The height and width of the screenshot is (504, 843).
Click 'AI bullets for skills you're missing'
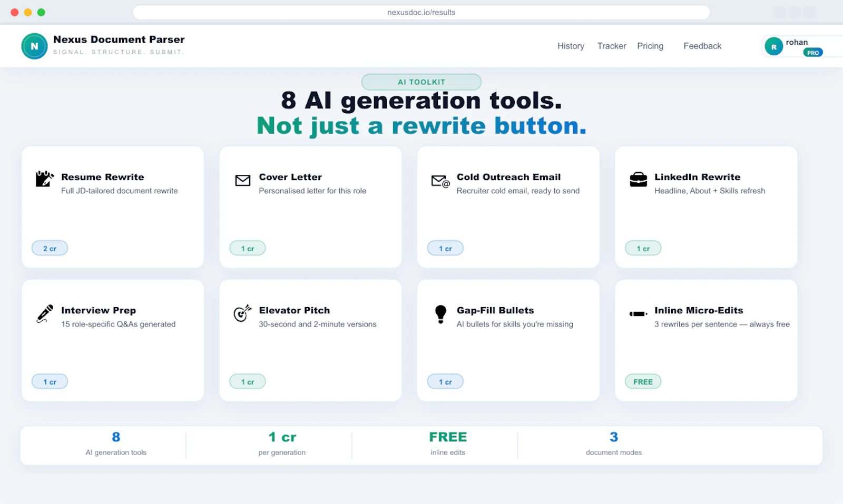(x=515, y=324)
